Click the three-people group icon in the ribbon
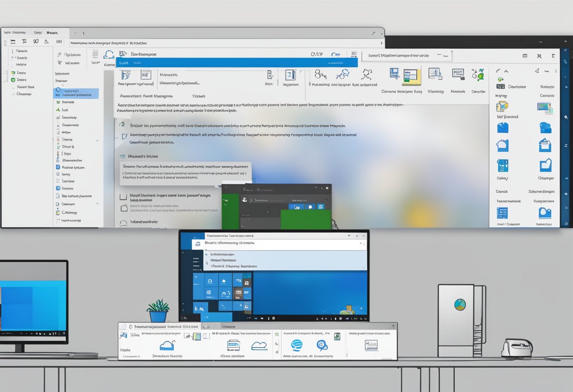Image resolution: width=573 pixels, height=392 pixels. click(343, 74)
